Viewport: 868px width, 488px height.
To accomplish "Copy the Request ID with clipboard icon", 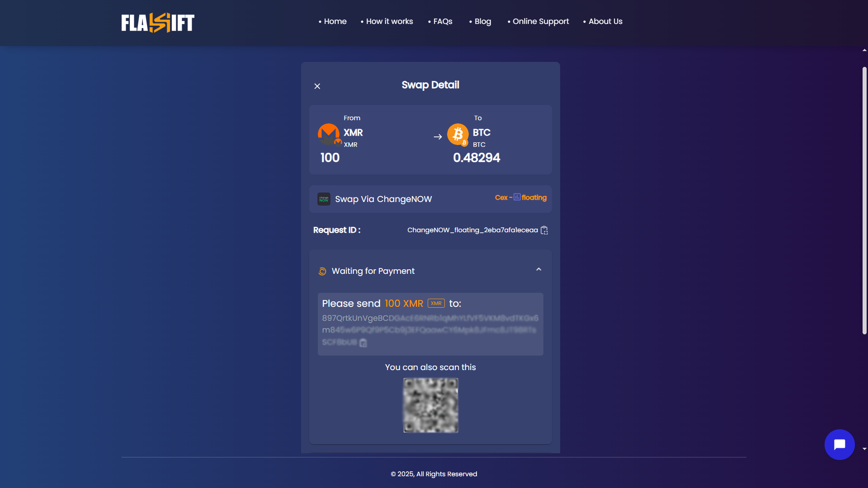I will [544, 230].
